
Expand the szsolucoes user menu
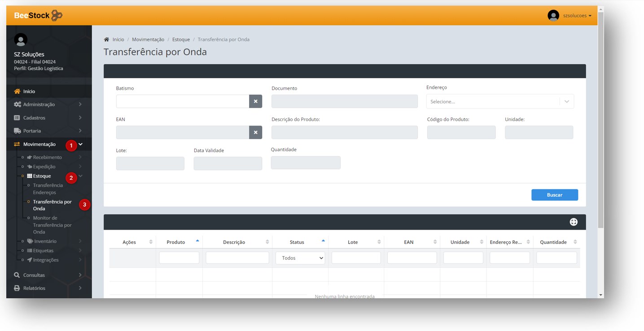(x=577, y=16)
